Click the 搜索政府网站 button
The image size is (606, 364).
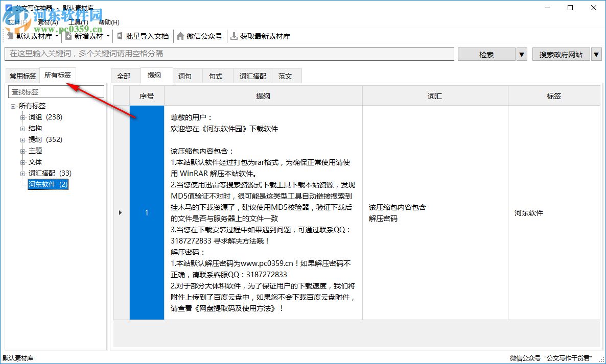[561, 55]
